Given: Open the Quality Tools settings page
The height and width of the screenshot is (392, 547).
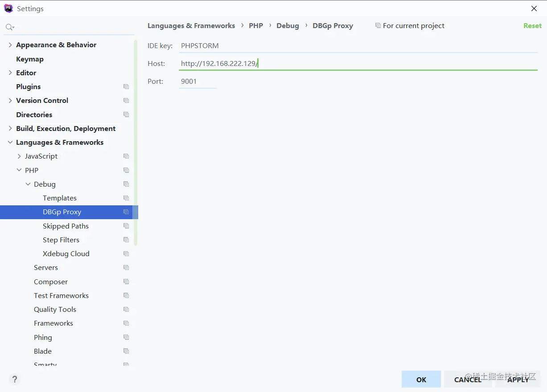Looking at the screenshot, I should pyautogui.click(x=55, y=310).
